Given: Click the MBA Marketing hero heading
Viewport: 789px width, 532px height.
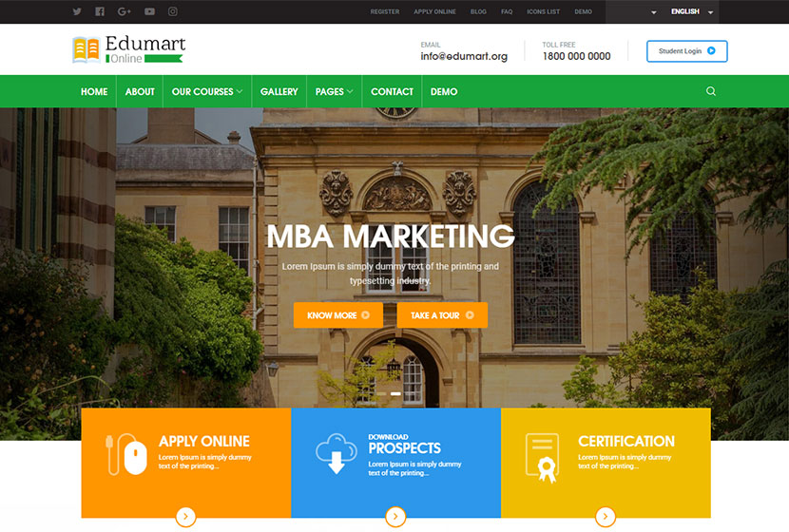Looking at the screenshot, I should click(391, 236).
